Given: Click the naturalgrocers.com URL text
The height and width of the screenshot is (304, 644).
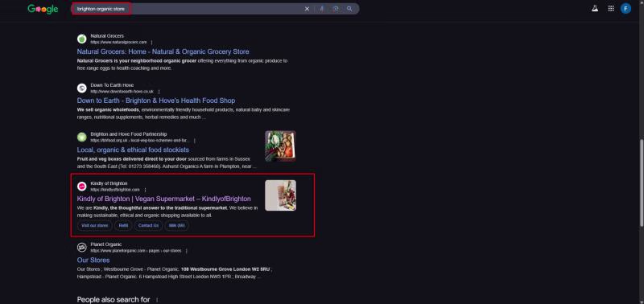Looking at the screenshot, I should click(118, 43).
